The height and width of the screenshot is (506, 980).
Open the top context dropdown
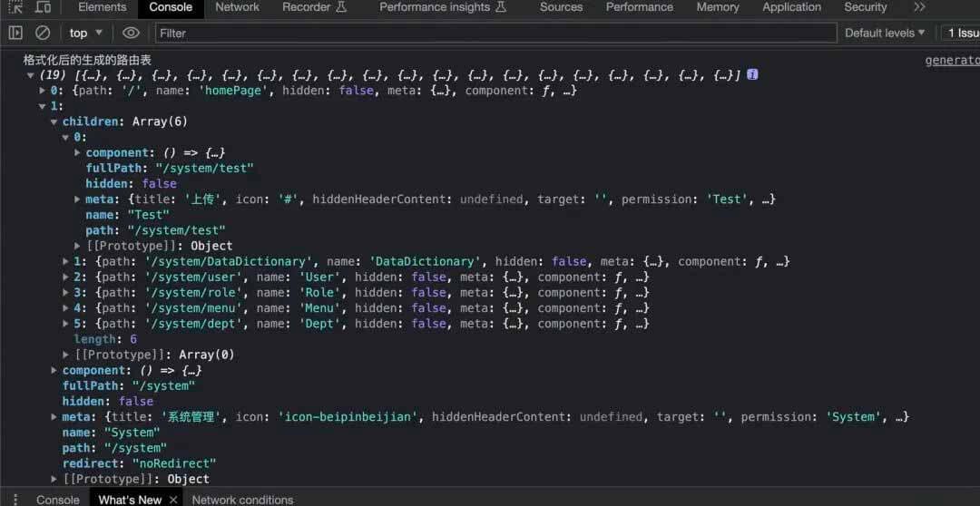point(86,33)
